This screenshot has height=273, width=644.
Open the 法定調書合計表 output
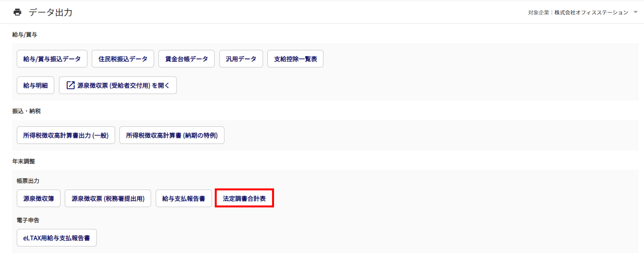244,198
